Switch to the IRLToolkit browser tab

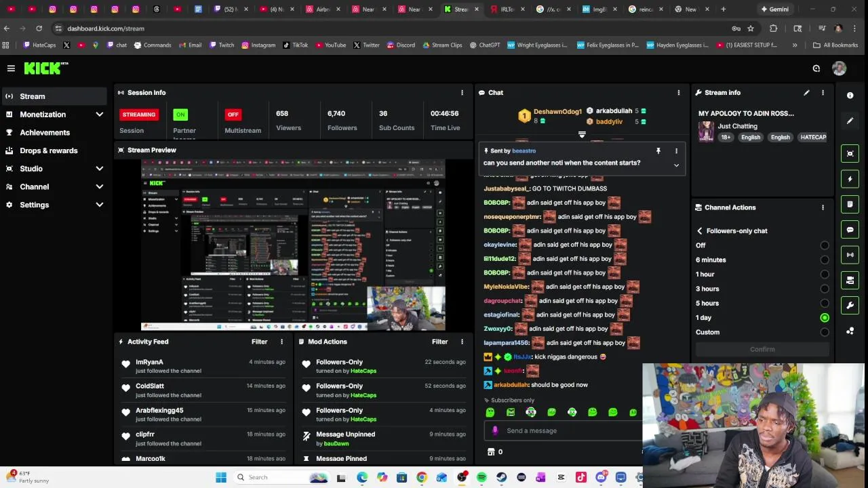507,9
